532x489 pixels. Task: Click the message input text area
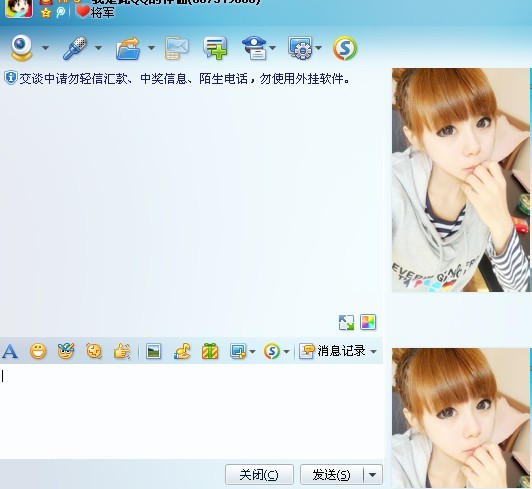tap(191, 411)
